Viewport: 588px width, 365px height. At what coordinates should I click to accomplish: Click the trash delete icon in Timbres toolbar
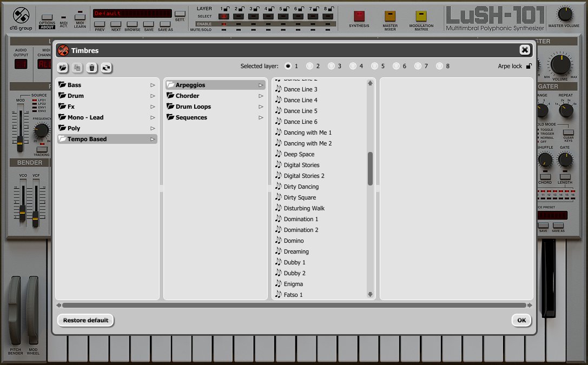pos(92,68)
